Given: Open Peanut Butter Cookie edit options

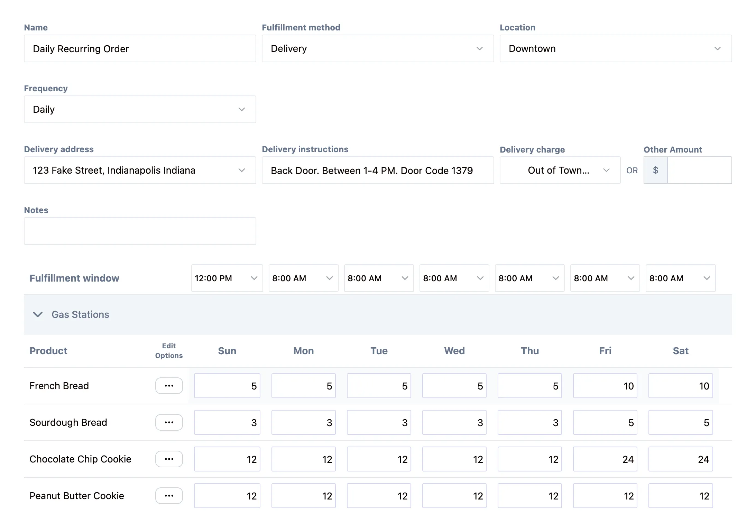Looking at the screenshot, I should point(169,496).
